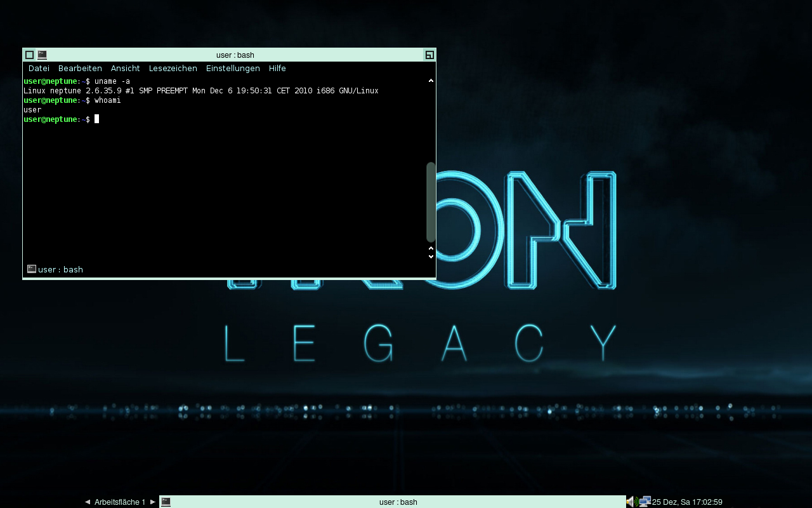Click the terminal icon in the taskbar
This screenshot has height=508, width=812.
(x=166, y=502)
